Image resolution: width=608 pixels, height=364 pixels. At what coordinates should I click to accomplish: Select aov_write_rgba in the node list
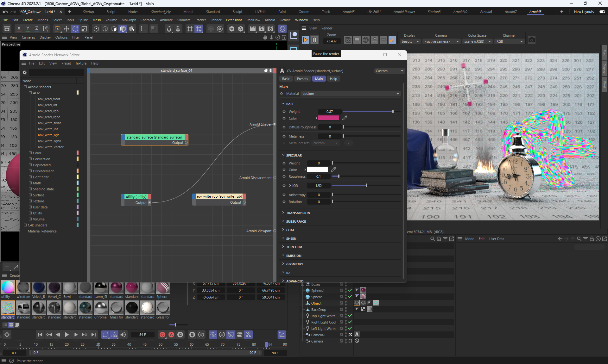tap(49, 141)
